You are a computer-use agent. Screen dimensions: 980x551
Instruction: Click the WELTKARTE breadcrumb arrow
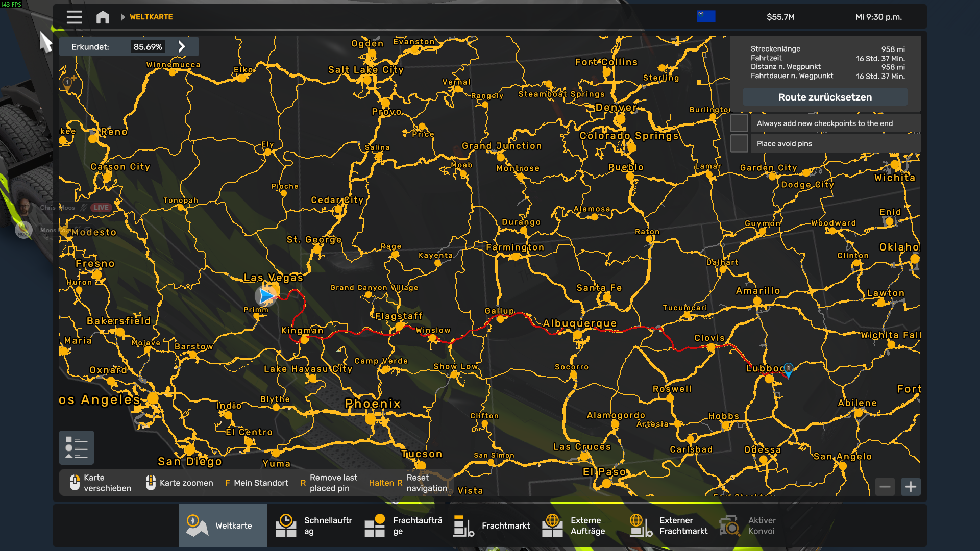(x=122, y=17)
